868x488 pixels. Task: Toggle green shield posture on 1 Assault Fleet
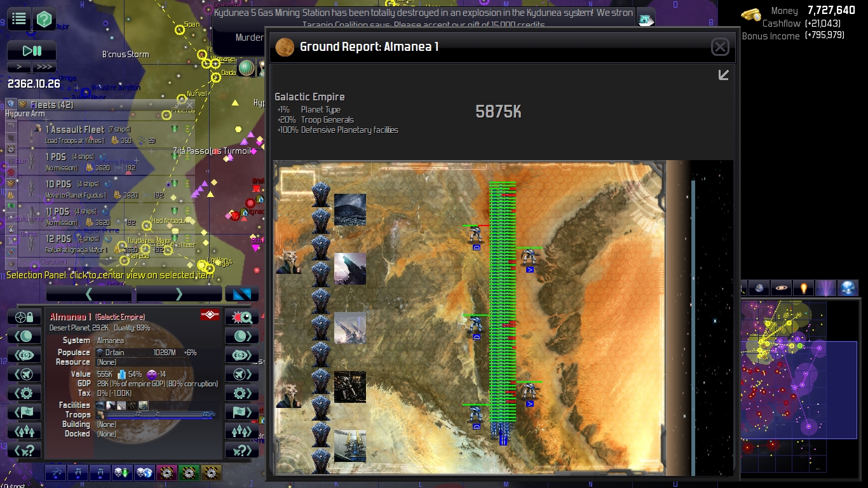click(175, 129)
